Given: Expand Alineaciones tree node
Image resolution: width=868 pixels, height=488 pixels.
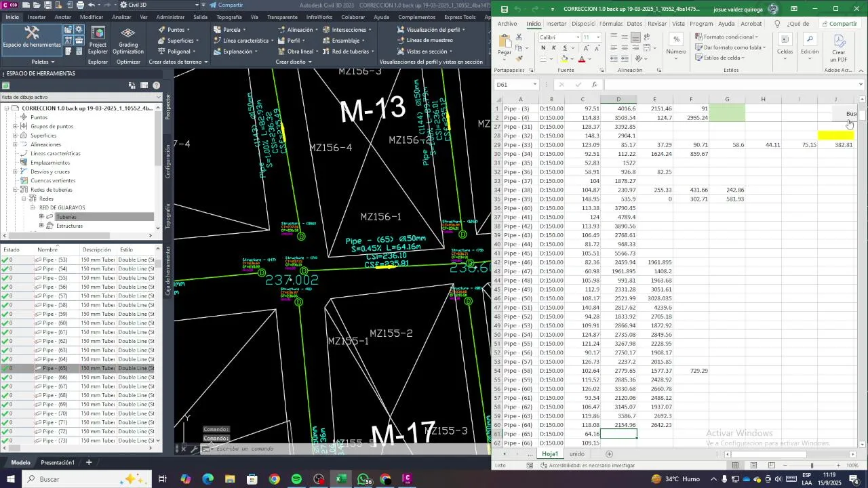Looking at the screenshot, I should [x=15, y=144].
